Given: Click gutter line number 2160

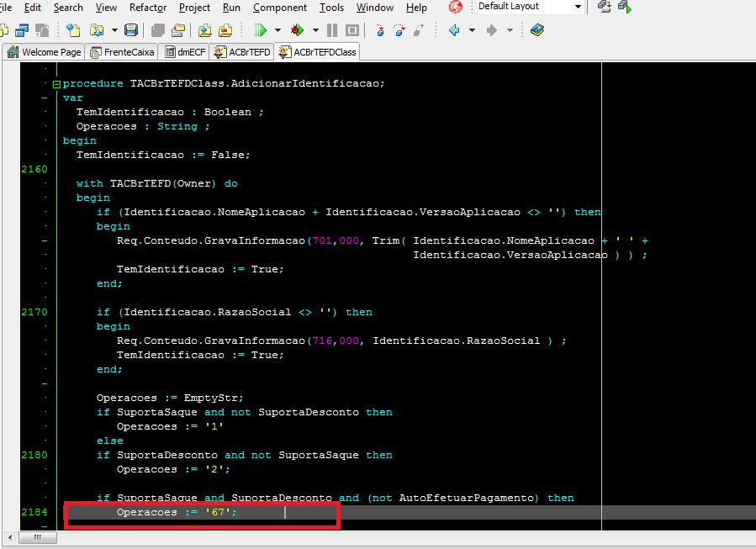Looking at the screenshot, I should (x=34, y=169).
